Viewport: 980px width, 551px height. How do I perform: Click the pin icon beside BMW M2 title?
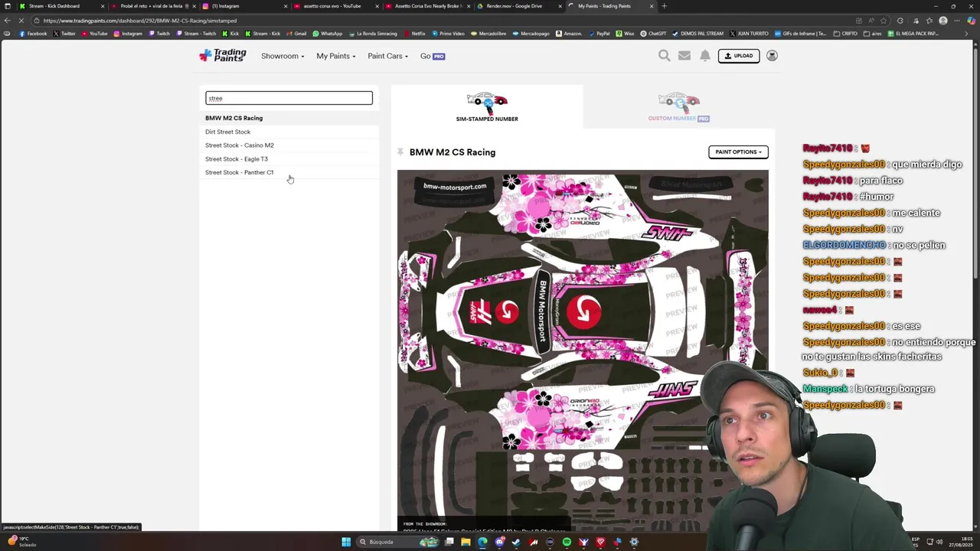pos(400,152)
